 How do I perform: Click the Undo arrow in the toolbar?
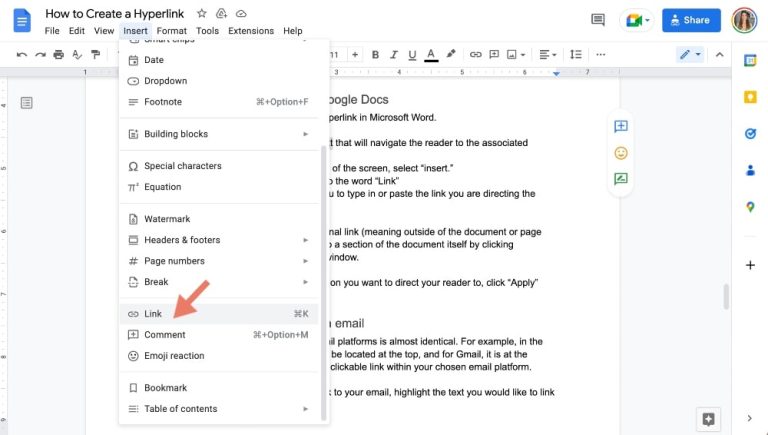pos(22,54)
